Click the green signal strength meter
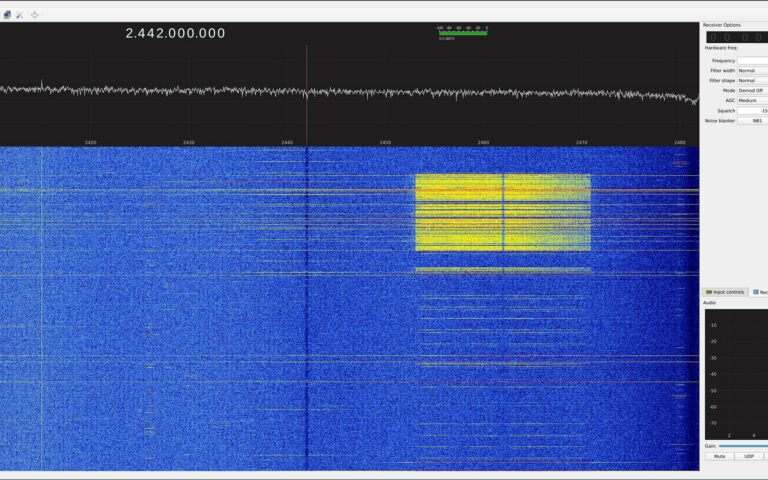Screen dimensions: 768x480 click(462, 32)
